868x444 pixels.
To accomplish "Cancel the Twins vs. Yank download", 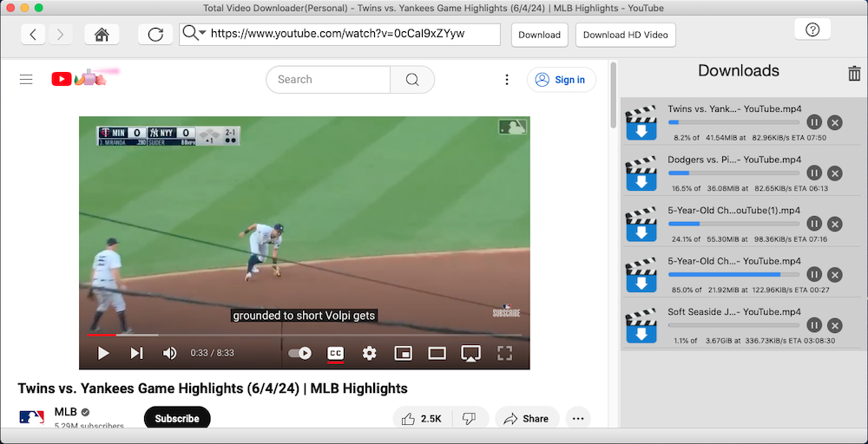I will [x=835, y=123].
